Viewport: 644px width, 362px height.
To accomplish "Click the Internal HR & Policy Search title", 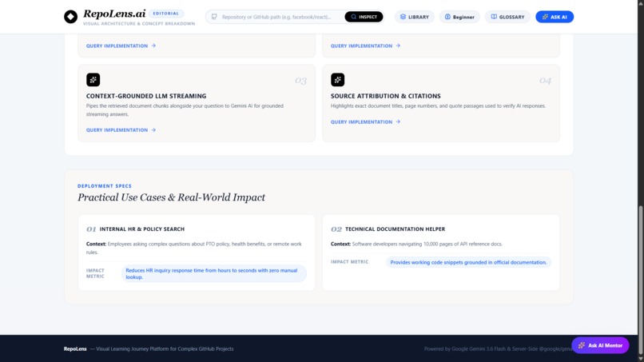I will (x=141, y=229).
